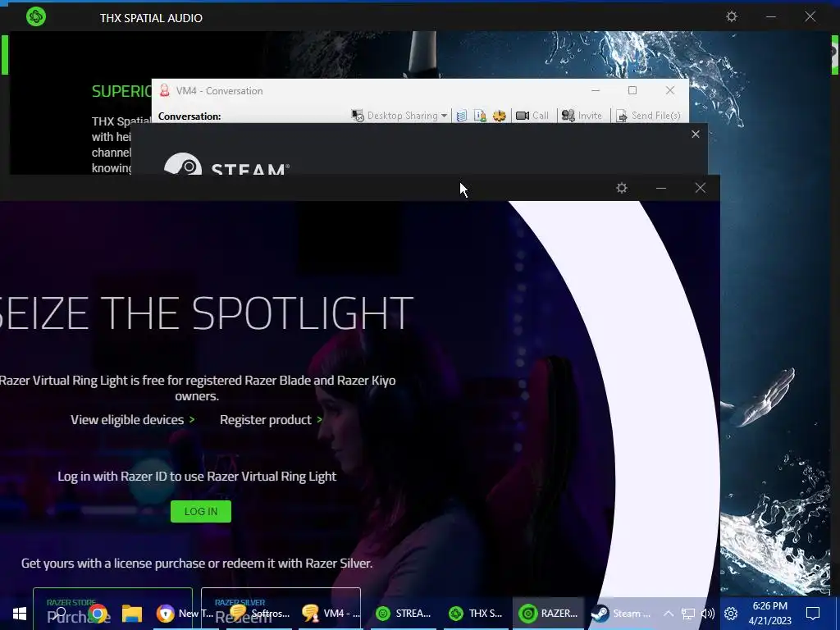Viewport: 840px width, 630px height.
Task: Open the View eligible devices link
Action: pyautogui.click(x=133, y=420)
